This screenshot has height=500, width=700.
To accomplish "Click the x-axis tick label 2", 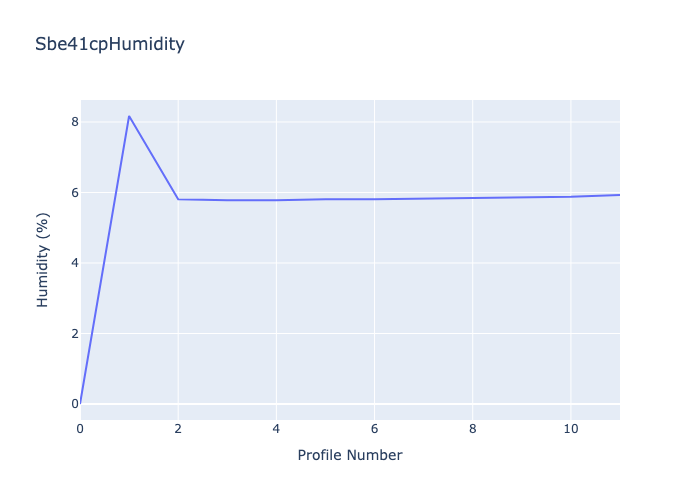I will point(178,429).
